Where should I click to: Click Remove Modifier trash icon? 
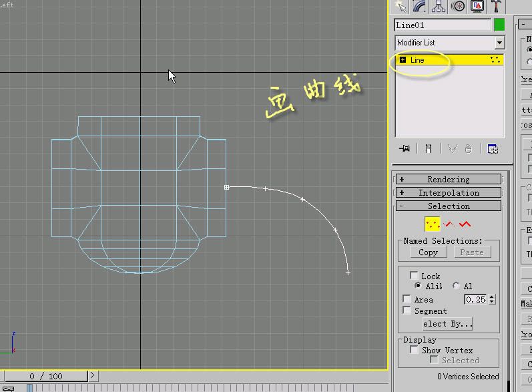(468, 149)
